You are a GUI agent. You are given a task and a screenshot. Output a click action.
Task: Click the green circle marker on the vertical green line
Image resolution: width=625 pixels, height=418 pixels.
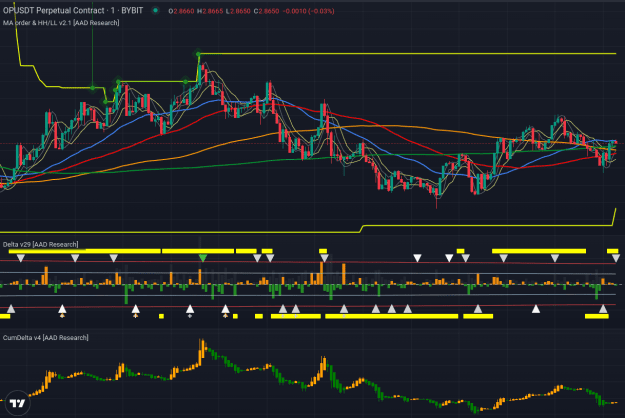coord(92,88)
